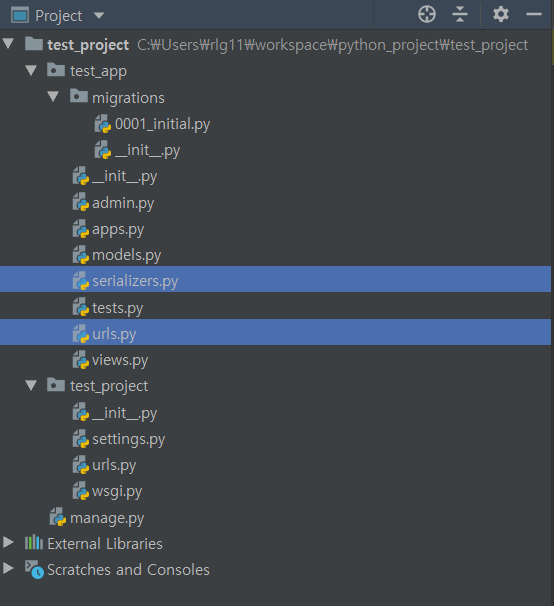Select the 0001_initial.py file name
554x606 pixels.
162,124
